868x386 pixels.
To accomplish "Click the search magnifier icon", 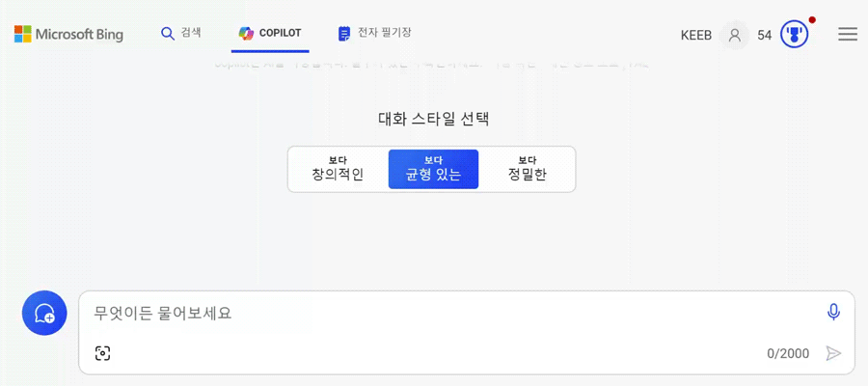I will pyautogui.click(x=168, y=33).
